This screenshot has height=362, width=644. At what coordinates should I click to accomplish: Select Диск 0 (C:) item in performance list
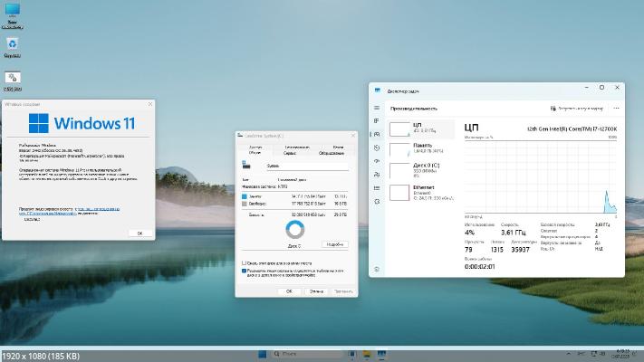[x=421, y=170]
